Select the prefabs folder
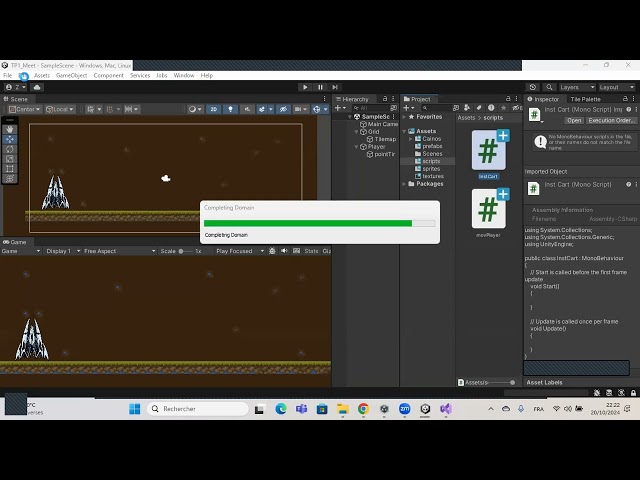The image size is (640, 480). [x=432, y=146]
